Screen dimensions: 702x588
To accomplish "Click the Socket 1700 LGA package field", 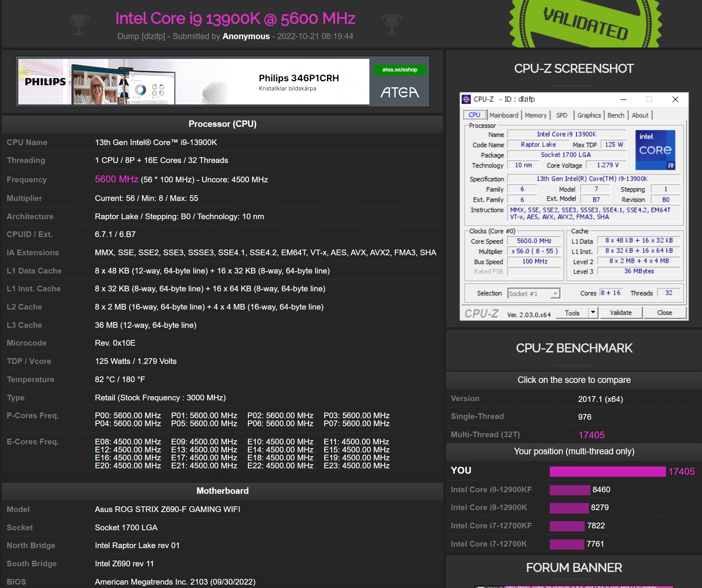I will [x=566, y=155].
